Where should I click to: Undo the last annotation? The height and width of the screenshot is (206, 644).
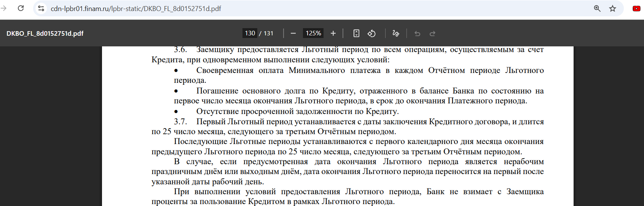pos(417,33)
